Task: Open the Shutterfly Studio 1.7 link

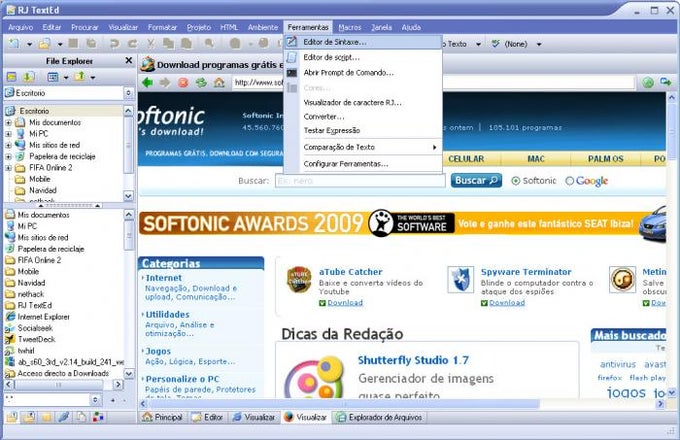Action: (413, 360)
